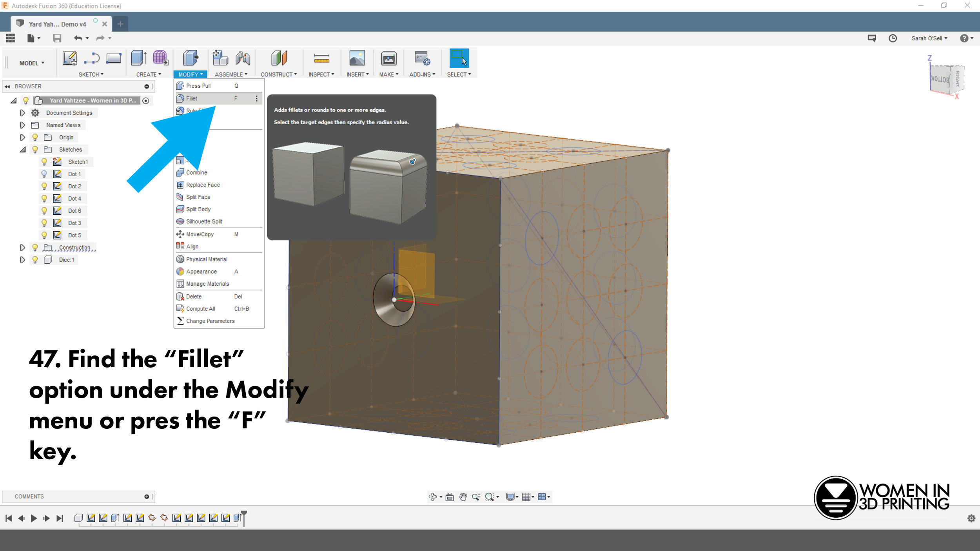The image size is (980, 551).
Task: Toggle visibility bulb for Dot 5
Action: click(44, 235)
